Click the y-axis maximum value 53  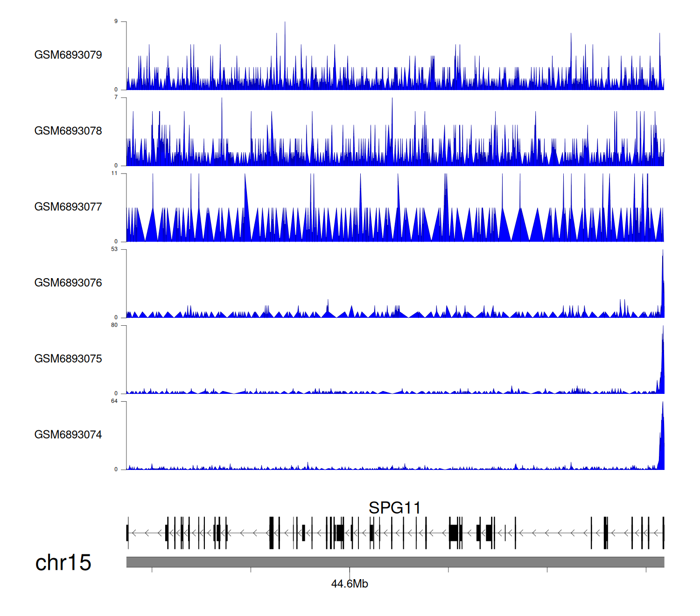pos(114,249)
